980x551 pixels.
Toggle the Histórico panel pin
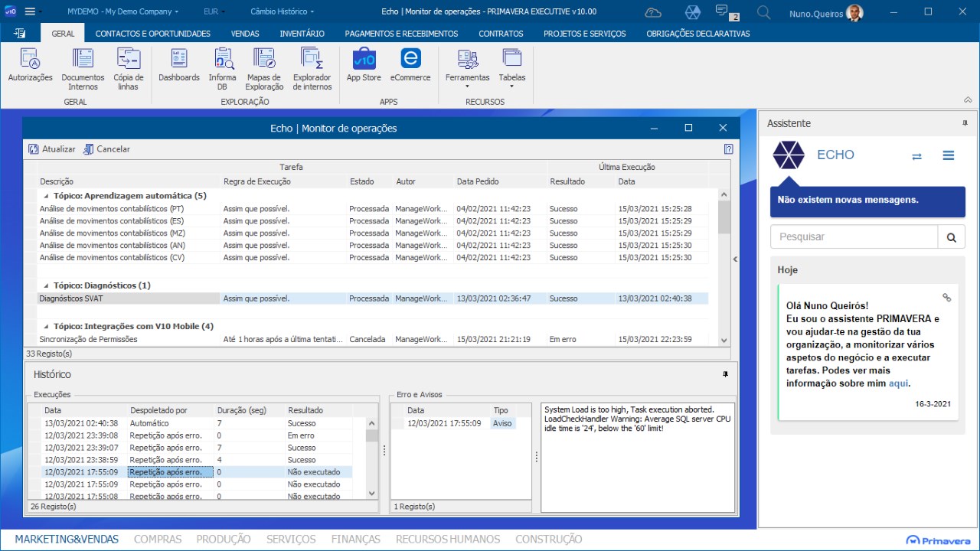coord(725,374)
